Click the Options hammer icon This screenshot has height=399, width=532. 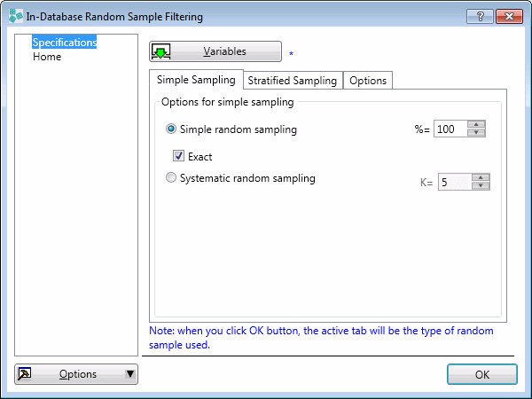pos(25,374)
